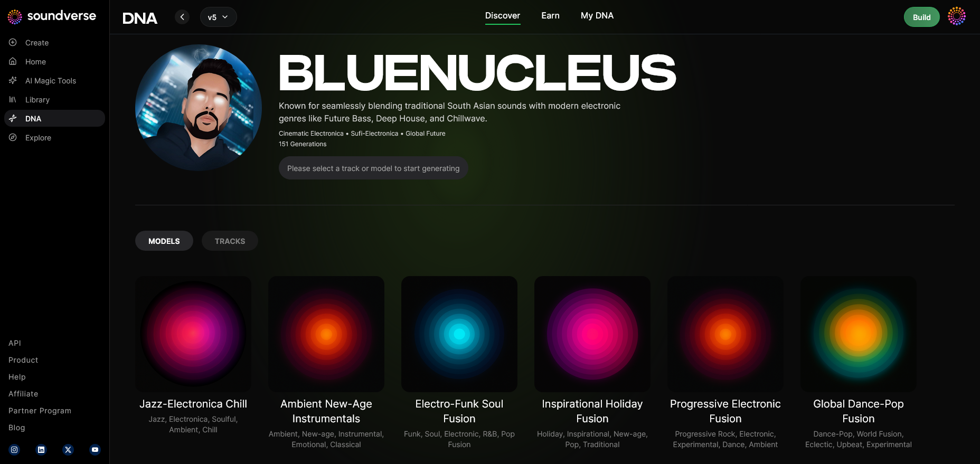Click the soundverse wordmark text

click(61, 16)
